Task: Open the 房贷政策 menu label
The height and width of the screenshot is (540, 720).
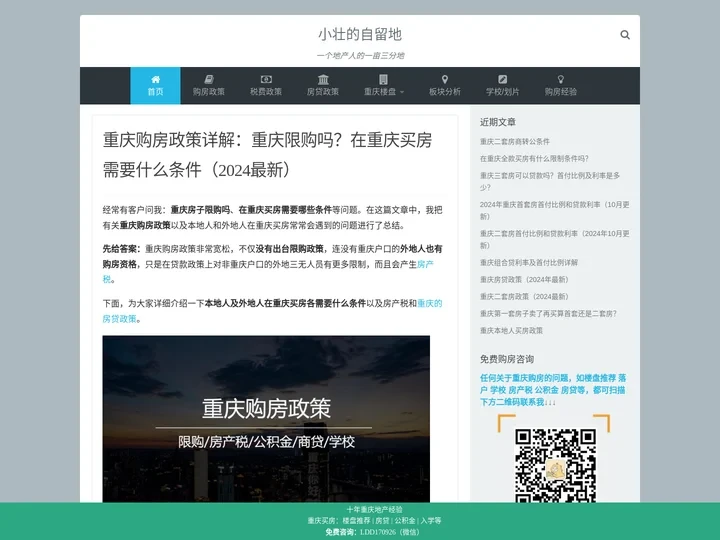Action: 323,91
